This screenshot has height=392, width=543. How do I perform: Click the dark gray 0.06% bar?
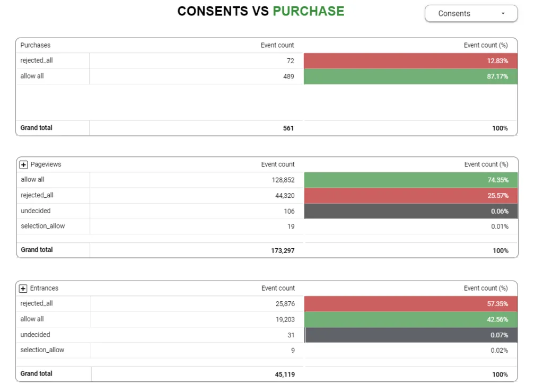point(411,211)
